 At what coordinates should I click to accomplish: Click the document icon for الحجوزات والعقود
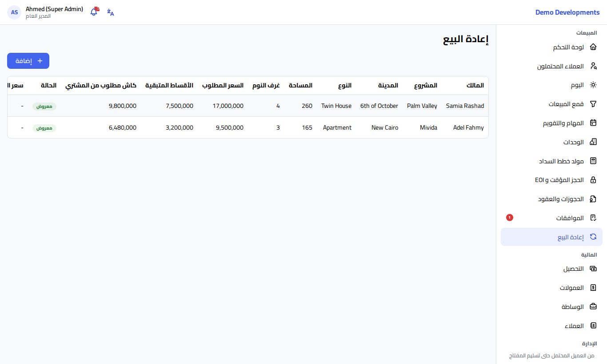click(593, 199)
